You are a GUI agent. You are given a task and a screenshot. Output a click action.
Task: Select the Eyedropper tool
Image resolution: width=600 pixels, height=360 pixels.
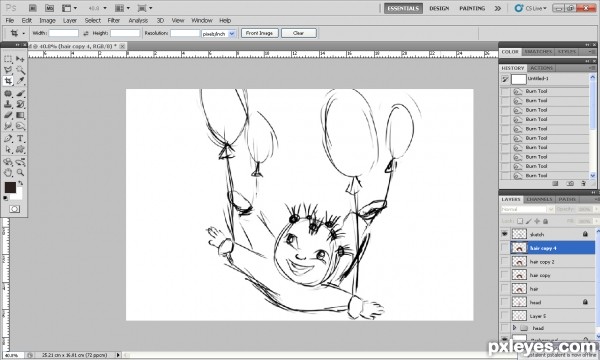20,81
